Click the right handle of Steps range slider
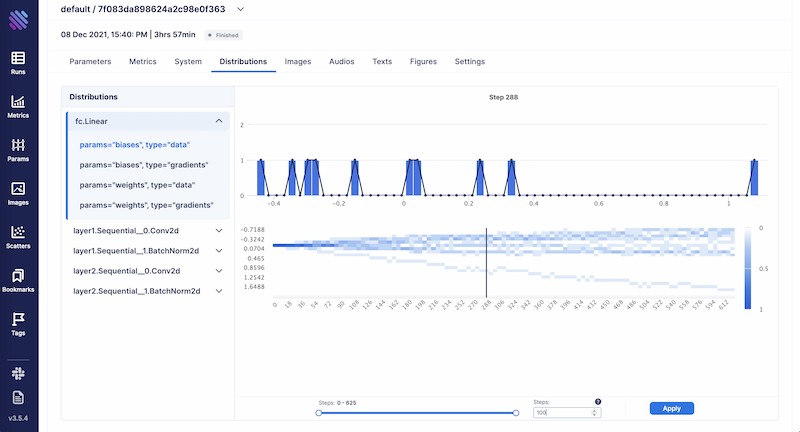The image size is (800, 432). (x=516, y=412)
